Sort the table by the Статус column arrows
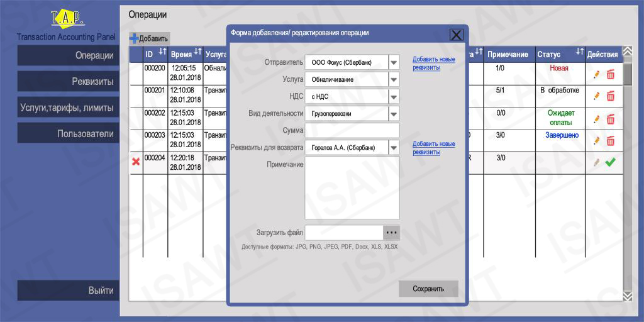Viewport: 644px width, 322px height. [x=579, y=52]
